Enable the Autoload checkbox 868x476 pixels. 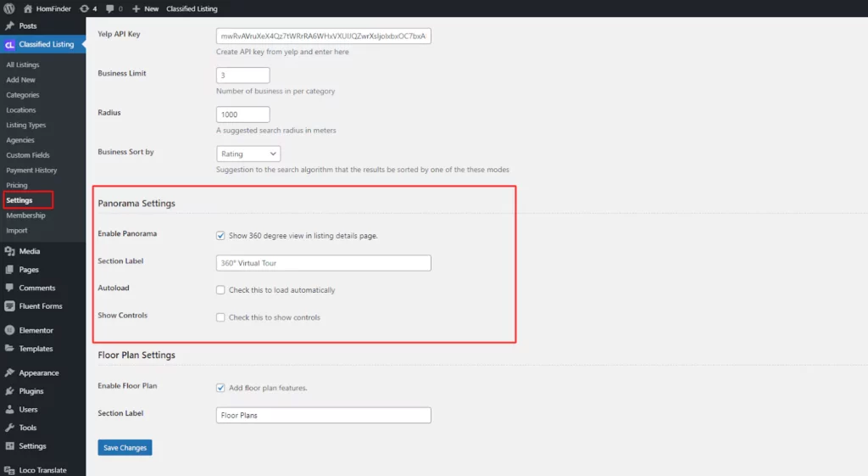[220, 290]
